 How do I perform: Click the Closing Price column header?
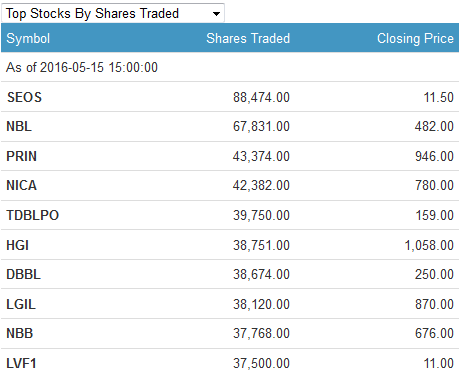click(x=415, y=38)
